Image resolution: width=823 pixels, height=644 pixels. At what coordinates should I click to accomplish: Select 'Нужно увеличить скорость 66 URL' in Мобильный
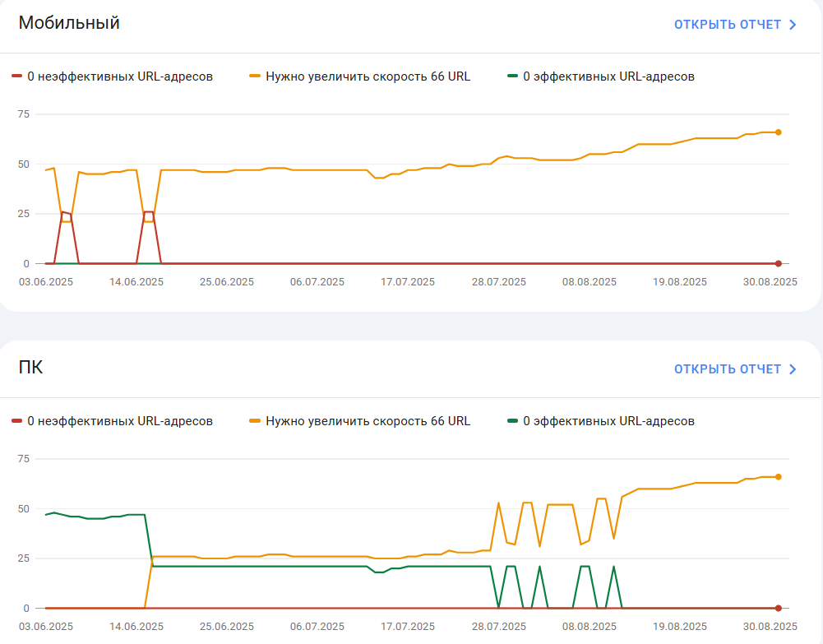(368, 76)
